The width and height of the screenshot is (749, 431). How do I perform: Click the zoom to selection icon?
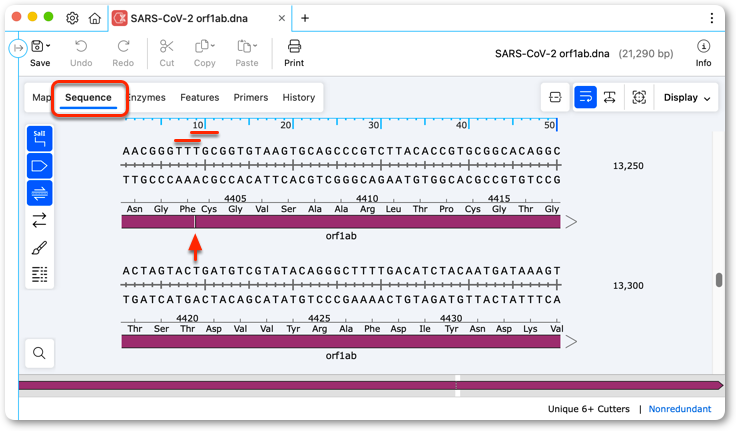click(639, 97)
